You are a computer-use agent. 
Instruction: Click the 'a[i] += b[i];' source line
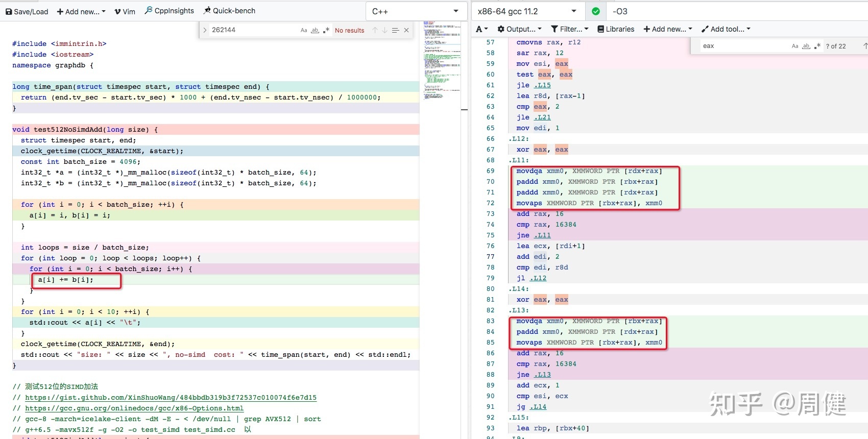point(66,280)
